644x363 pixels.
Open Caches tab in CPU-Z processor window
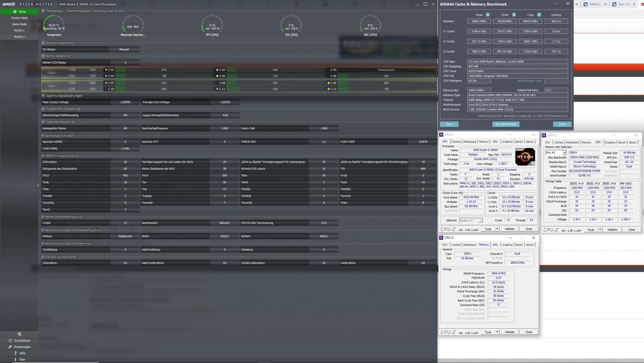click(456, 142)
